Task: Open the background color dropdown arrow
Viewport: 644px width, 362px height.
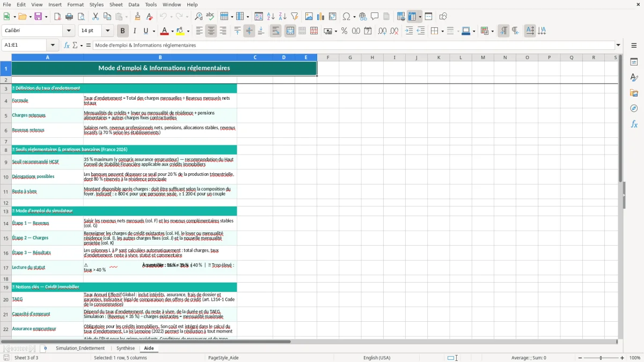Action: point(189,31)
